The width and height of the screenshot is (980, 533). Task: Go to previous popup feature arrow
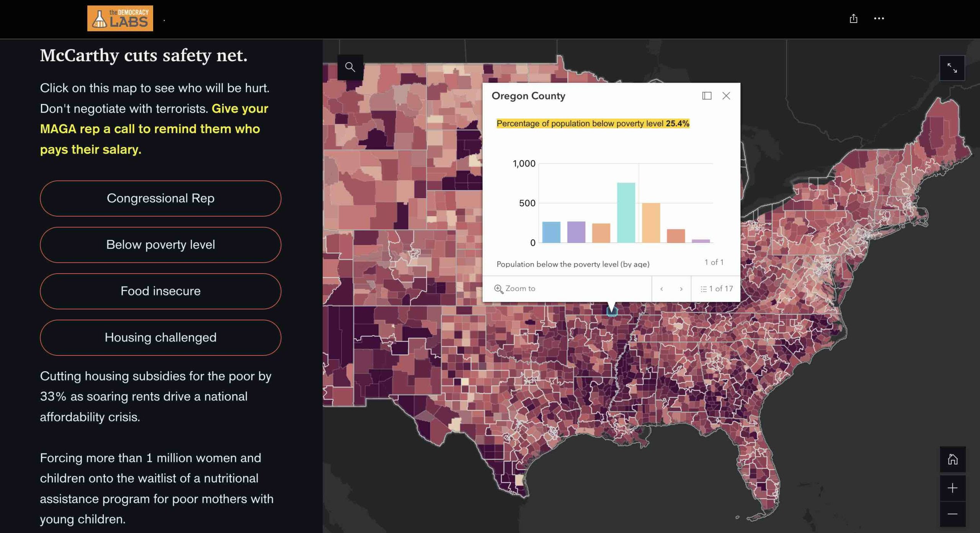(x=661, y=289)
